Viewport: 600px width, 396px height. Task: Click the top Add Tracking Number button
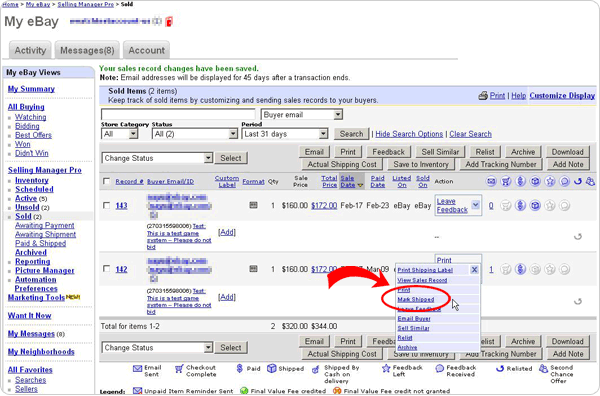501,165
